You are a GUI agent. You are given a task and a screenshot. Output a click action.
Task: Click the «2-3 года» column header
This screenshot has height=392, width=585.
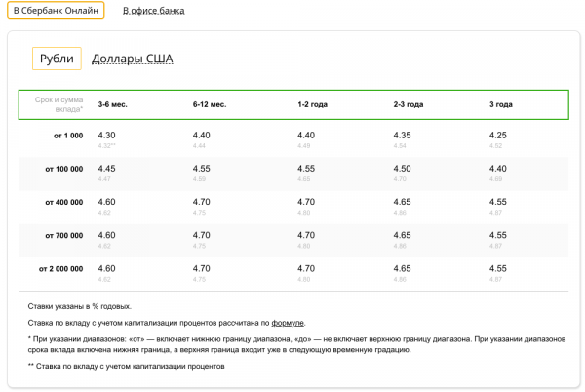point(409,104)
